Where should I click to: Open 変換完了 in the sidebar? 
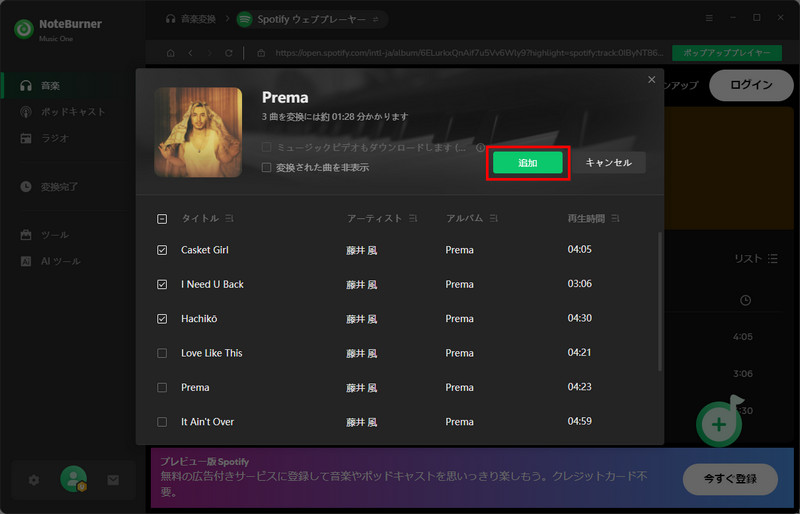click(59, 186)
